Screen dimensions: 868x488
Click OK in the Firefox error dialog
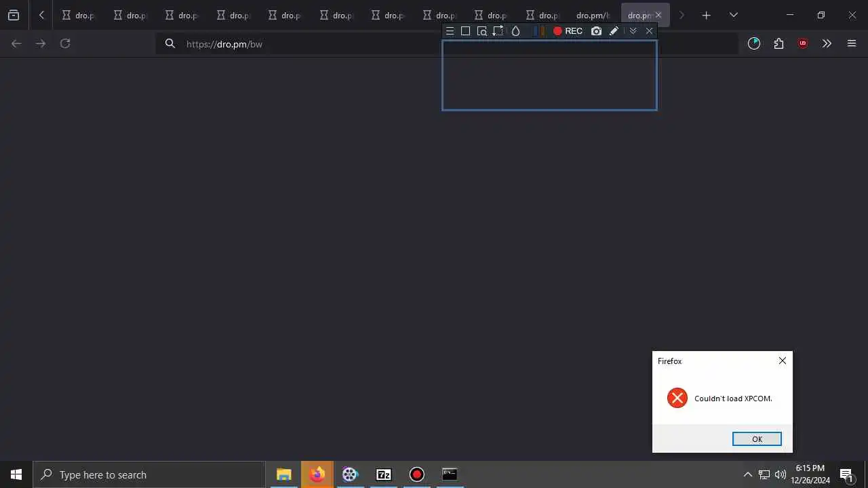757,439
